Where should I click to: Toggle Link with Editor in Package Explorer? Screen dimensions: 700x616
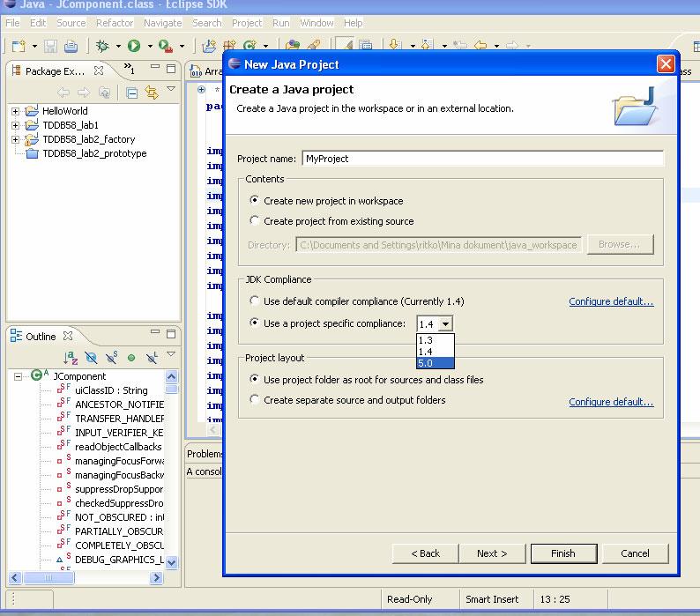point(152,93)
